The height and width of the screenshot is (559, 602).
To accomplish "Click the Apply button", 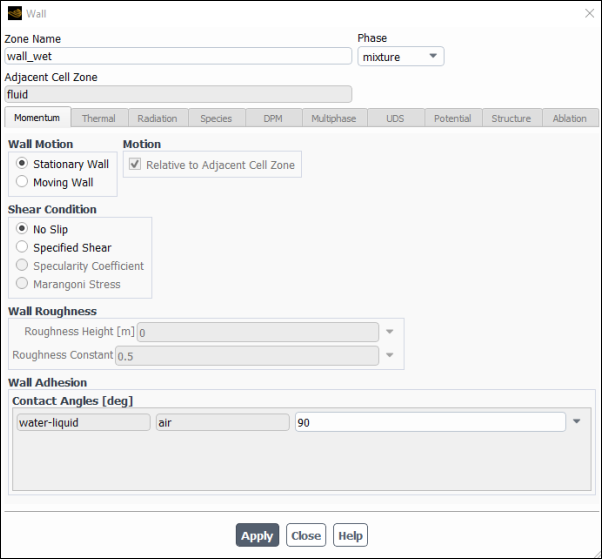I will tap(257, 535).
